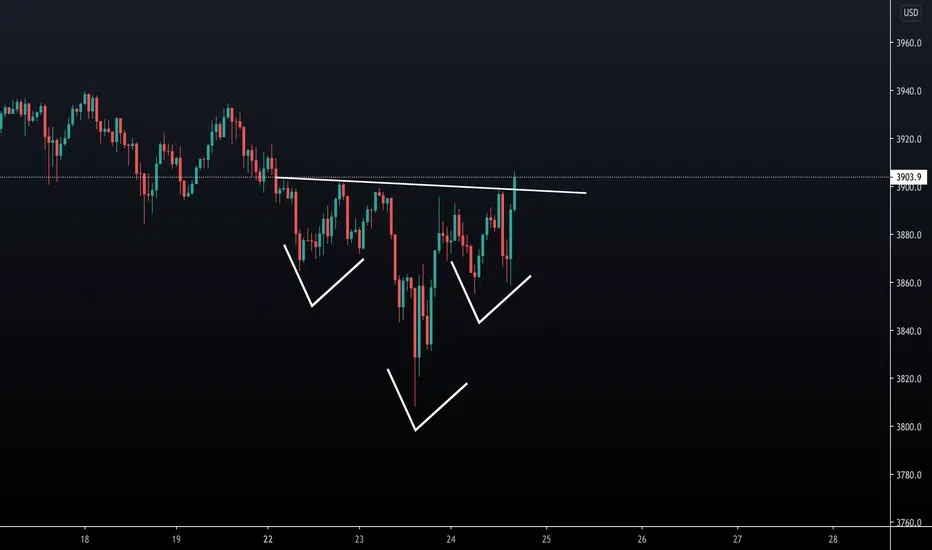
Task: Click date label 19 on time axis
Action: [176, 539]
